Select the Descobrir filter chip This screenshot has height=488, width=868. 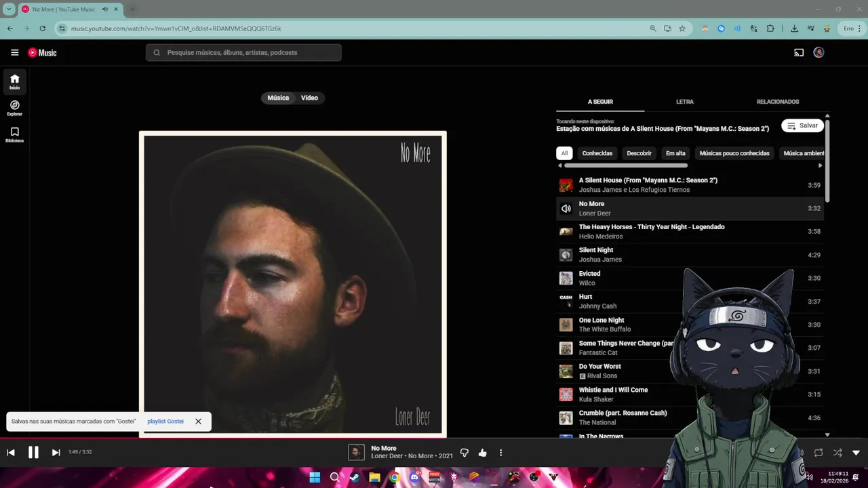pyautogui.click(x=639, y=153)
